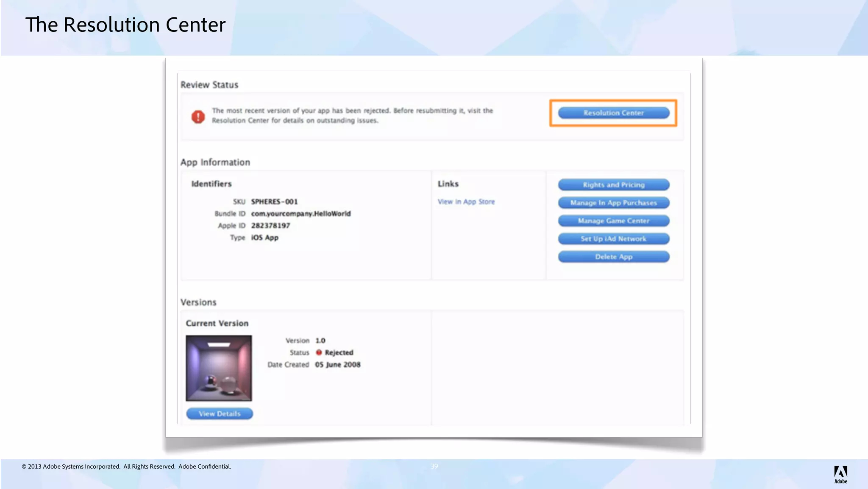
Task: Open the Resolution Center button
Action: coord(613,113)
